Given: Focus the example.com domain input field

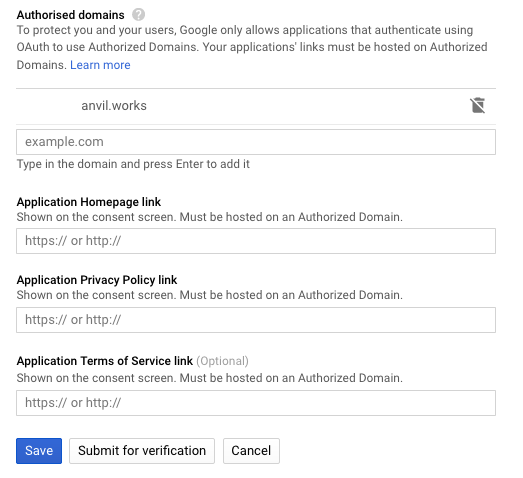Looking at the screenshot, I should (x=256, y=142).
